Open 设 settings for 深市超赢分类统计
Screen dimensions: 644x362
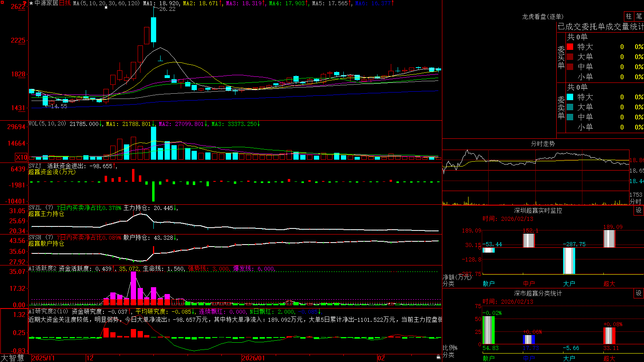pyautogui.click(x=639, y=293)
